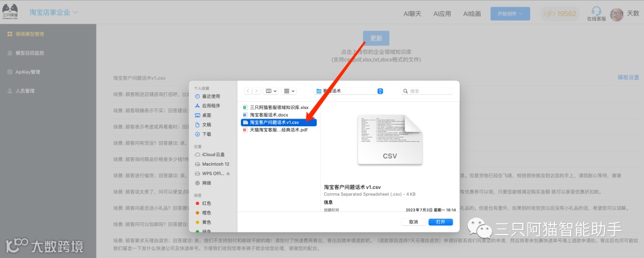The width and height of the screenshot is (644, 258).
Task: Open 模板设置 link
Action: click(628, 77)
